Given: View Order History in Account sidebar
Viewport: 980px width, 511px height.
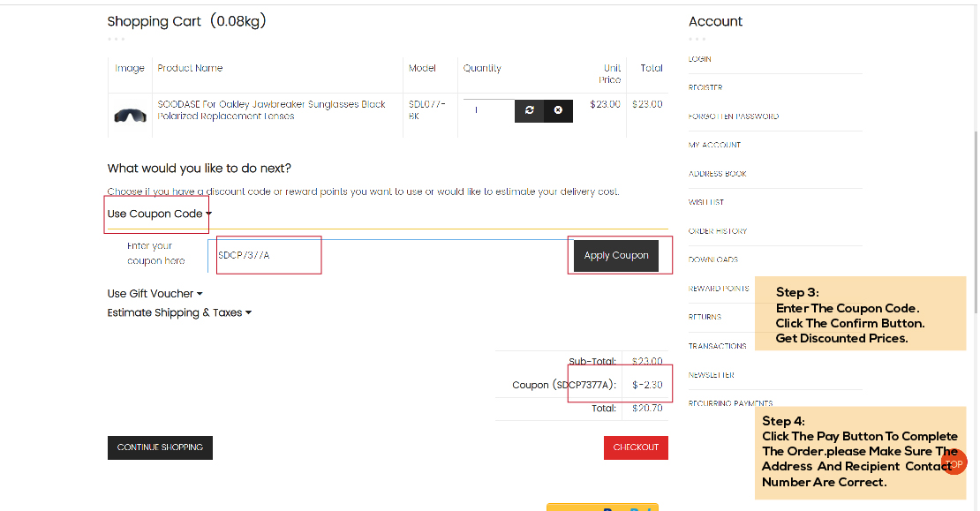Looking at the screenshot, I should tap(718, 231).
